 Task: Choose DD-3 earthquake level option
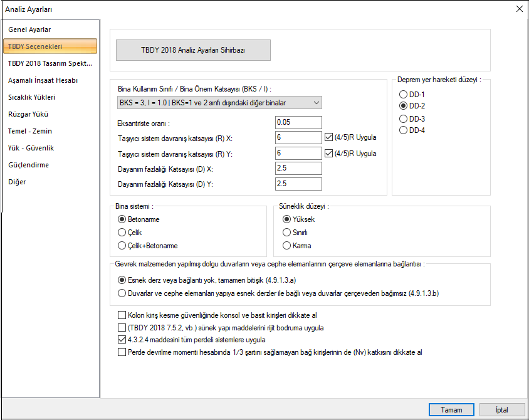404,118
